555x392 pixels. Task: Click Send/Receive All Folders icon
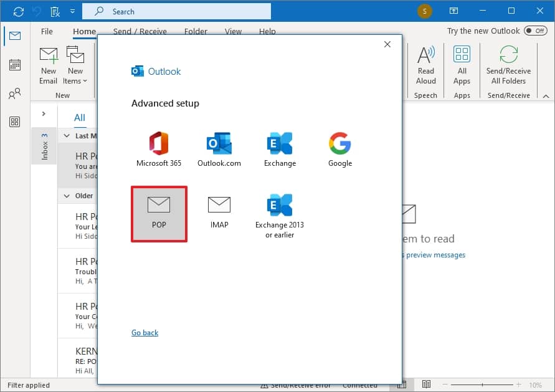coord(508,55)
